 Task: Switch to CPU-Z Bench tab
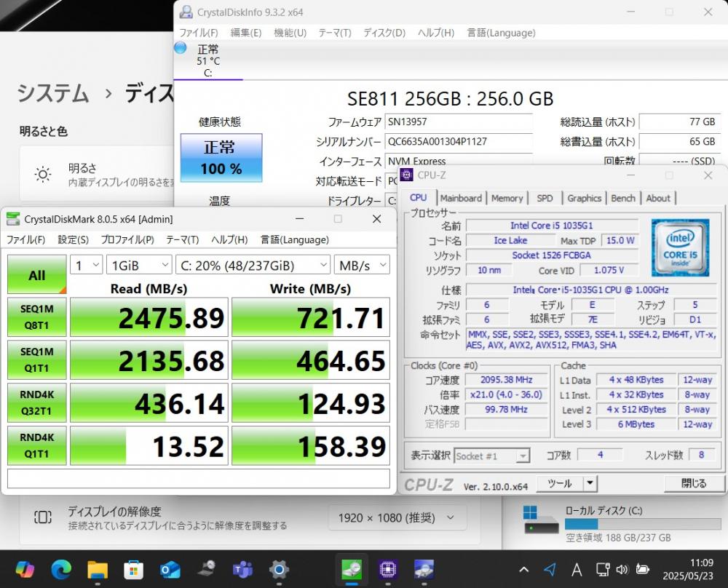pos(623,198)
